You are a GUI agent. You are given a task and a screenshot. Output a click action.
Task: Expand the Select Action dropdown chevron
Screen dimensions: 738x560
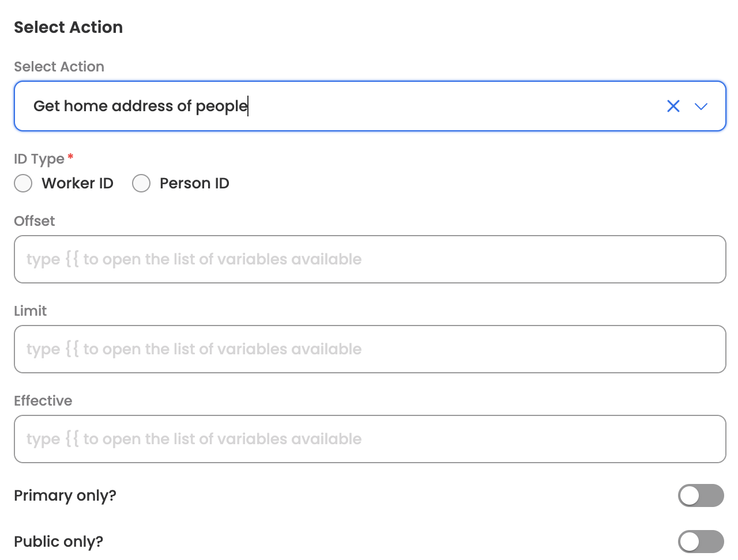click(x=701, y=106)
